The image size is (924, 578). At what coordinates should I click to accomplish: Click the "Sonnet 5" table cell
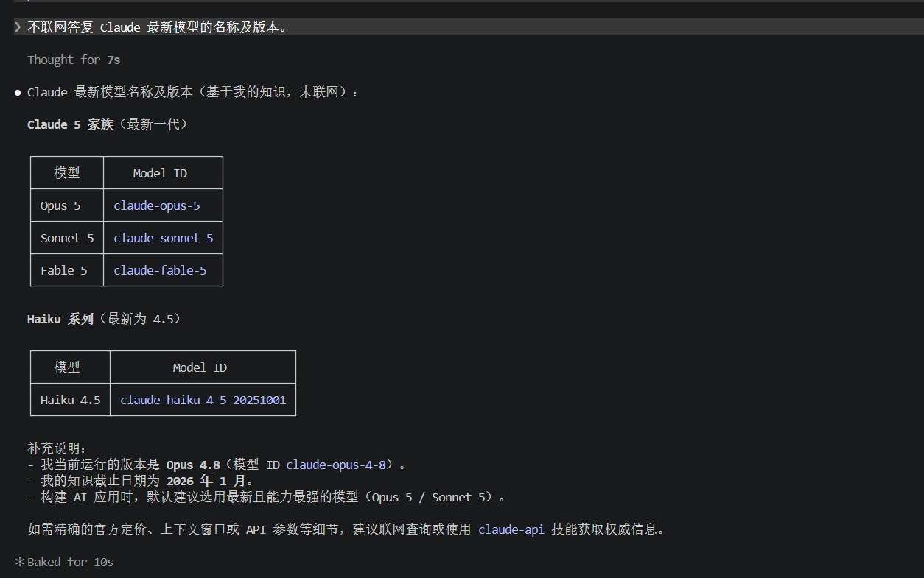pos(67,238)
